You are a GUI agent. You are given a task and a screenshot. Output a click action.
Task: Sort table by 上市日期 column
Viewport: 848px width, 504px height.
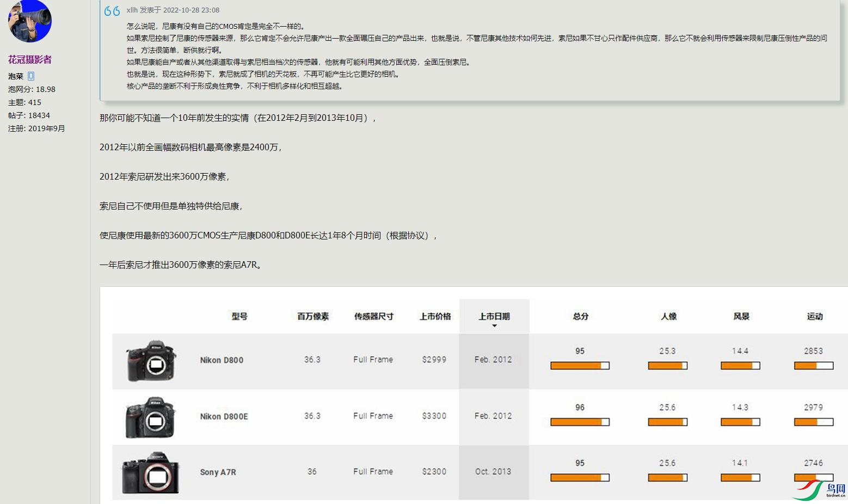[x=494, y=316]
